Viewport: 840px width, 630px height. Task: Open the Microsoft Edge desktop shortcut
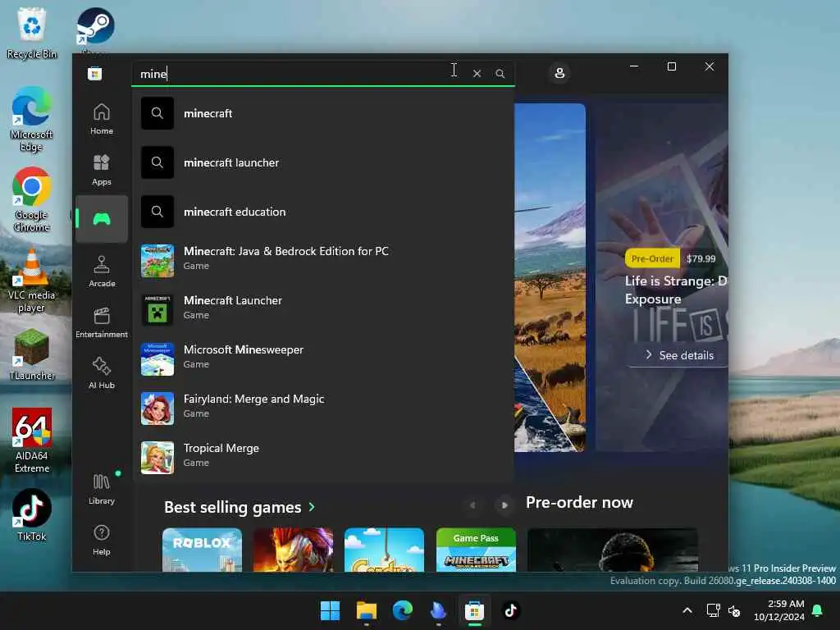point(32,120)
